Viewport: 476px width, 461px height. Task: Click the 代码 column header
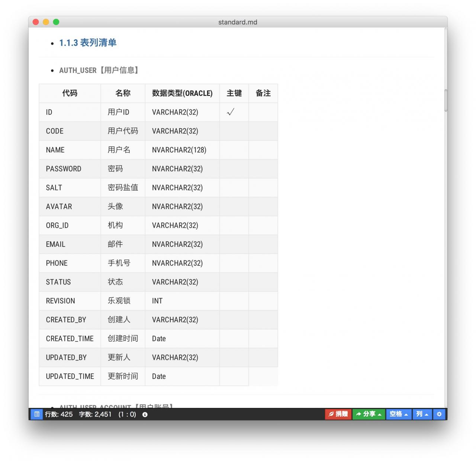click(70, 93)
